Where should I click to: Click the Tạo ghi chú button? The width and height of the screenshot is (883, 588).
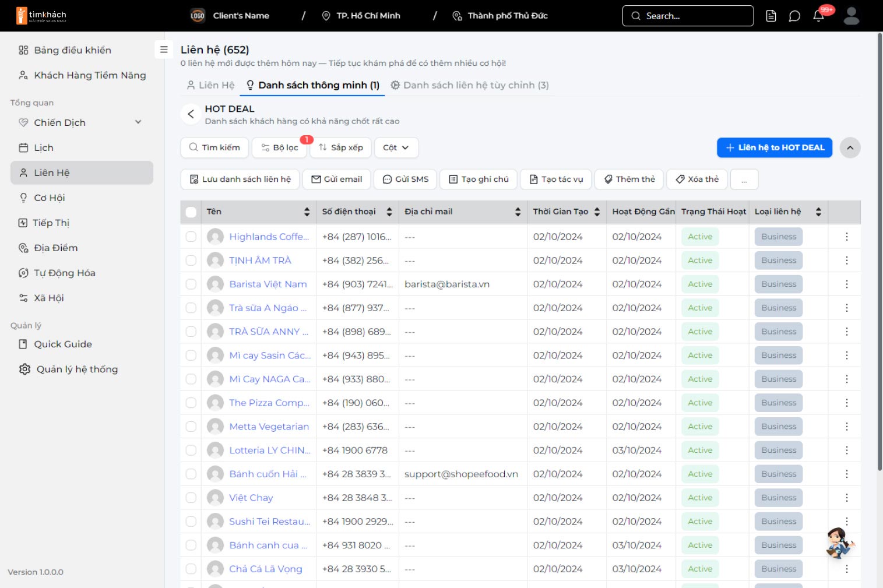click(479, 179)
